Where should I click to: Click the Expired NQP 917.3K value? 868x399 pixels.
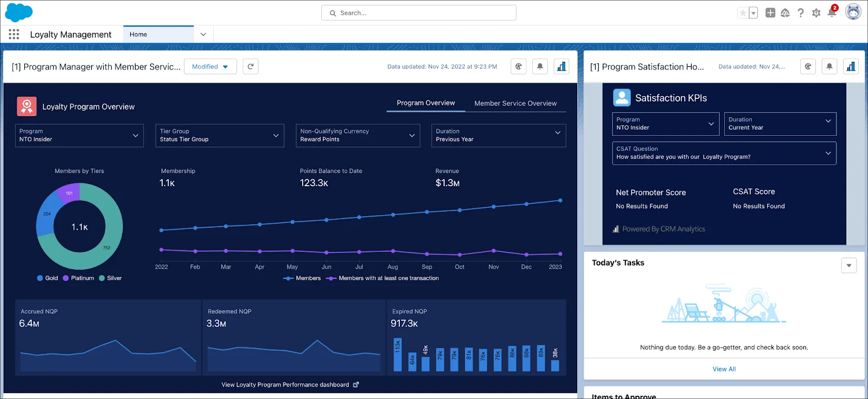click(404, 324)
